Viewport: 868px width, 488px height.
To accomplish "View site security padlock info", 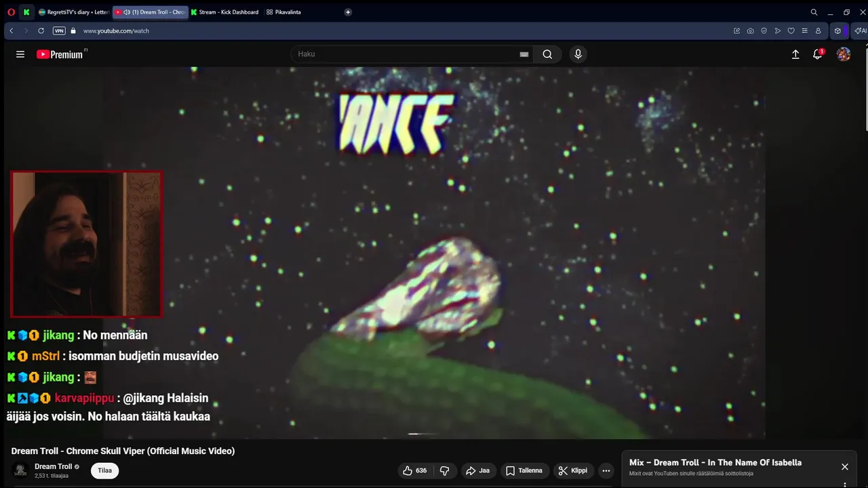I will [x=73, y=30].
